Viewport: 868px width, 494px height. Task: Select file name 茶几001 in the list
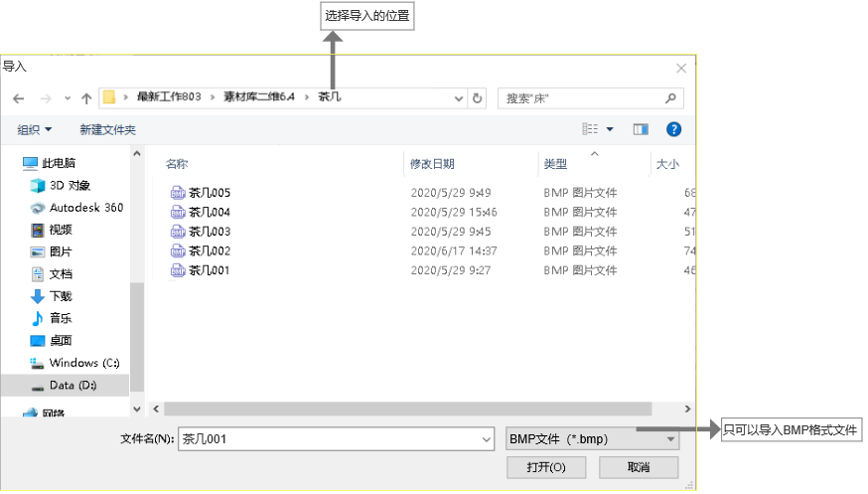click(x=210, y=270)
